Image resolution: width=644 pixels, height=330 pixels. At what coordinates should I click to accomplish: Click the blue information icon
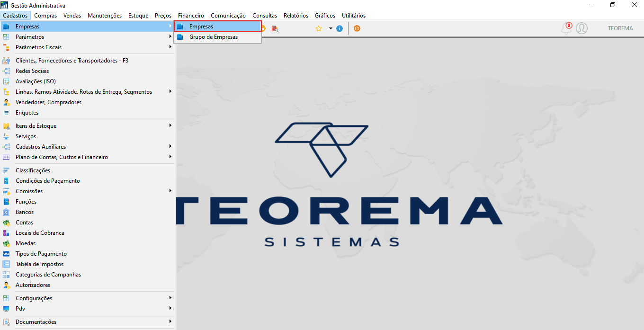(340, 28)
